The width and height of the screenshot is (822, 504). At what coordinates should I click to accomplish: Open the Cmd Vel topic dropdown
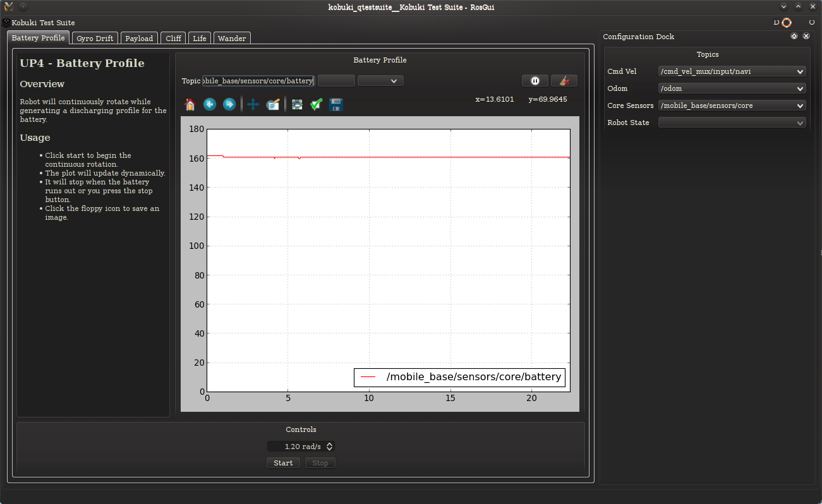coord(732,71)
